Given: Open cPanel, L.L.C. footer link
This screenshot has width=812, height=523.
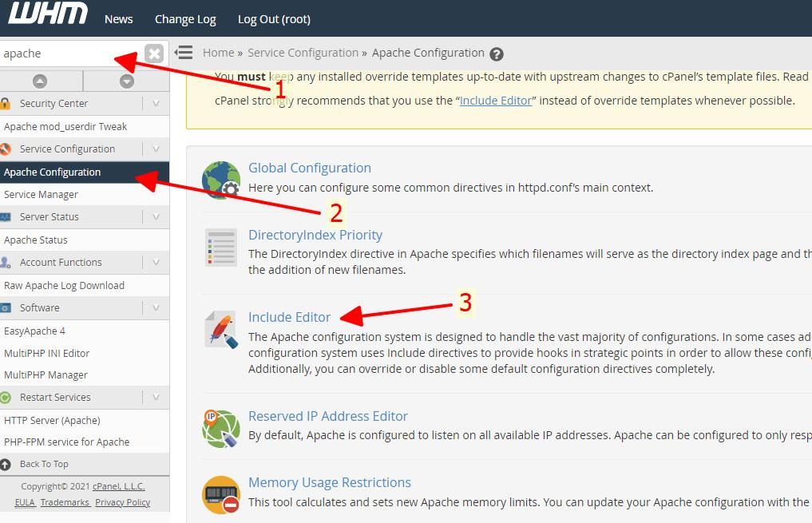Looking at the screenshot, I should pyautogui.click(x=119, y=487).
